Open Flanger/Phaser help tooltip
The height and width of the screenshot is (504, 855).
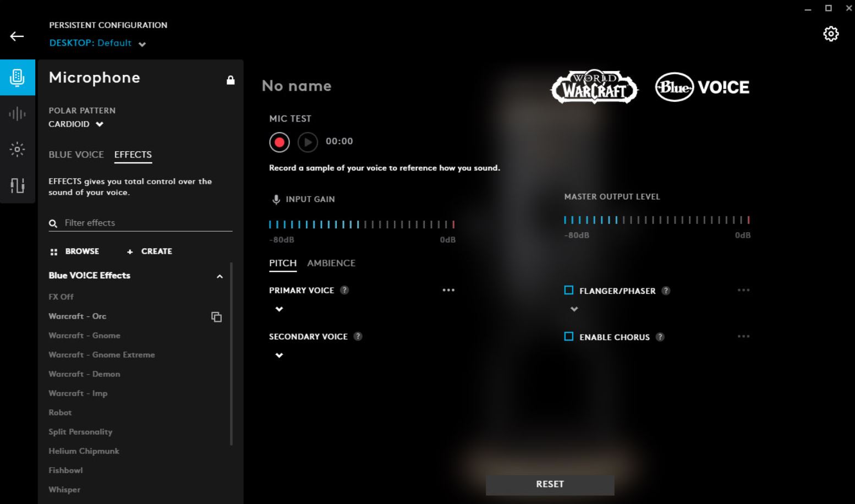click(x=666, y=291)
